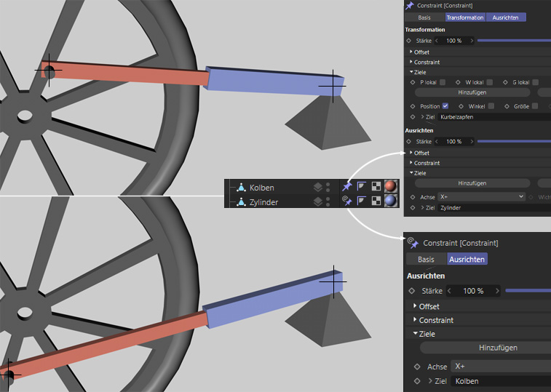Viewport: 551px width, 392px height.
Task: Click keyframe diamond beside W lokal
Action: coord(458,82)
